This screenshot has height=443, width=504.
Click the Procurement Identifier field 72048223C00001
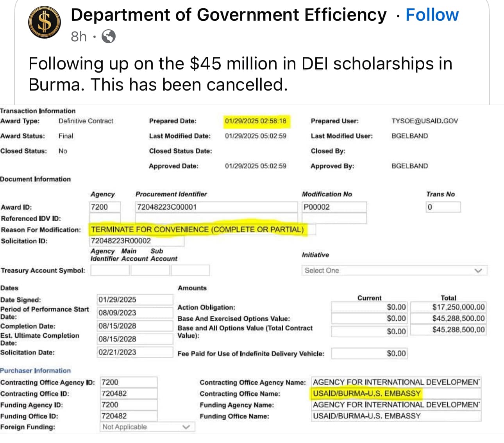pyautogui.click(x=216, y=207)
